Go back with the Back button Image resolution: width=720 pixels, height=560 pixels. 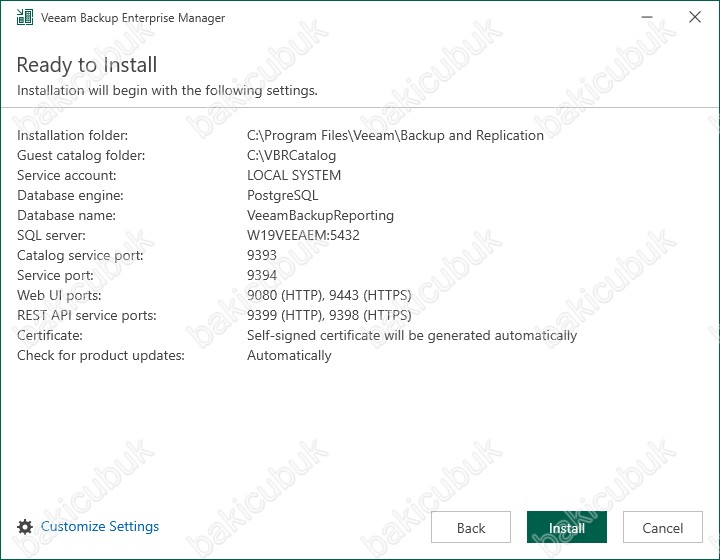pyautogui.click(x=471, y=527)
